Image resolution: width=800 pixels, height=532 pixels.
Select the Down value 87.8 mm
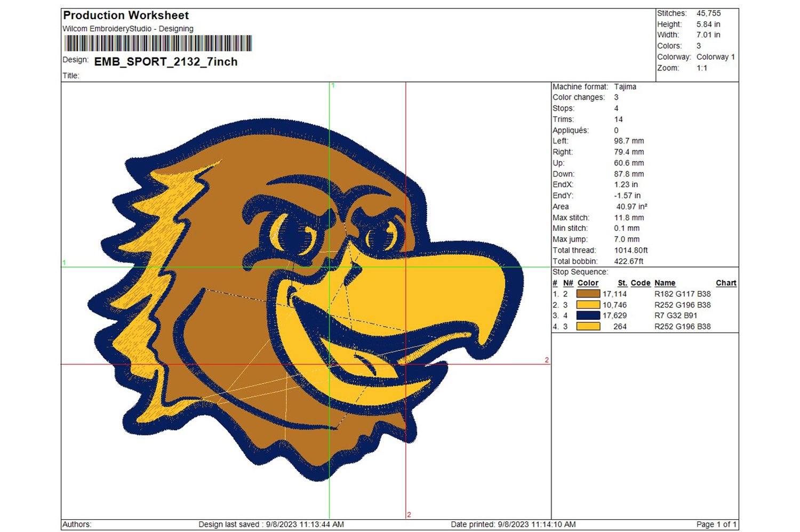pyautogui.click(x=629, y=174)
